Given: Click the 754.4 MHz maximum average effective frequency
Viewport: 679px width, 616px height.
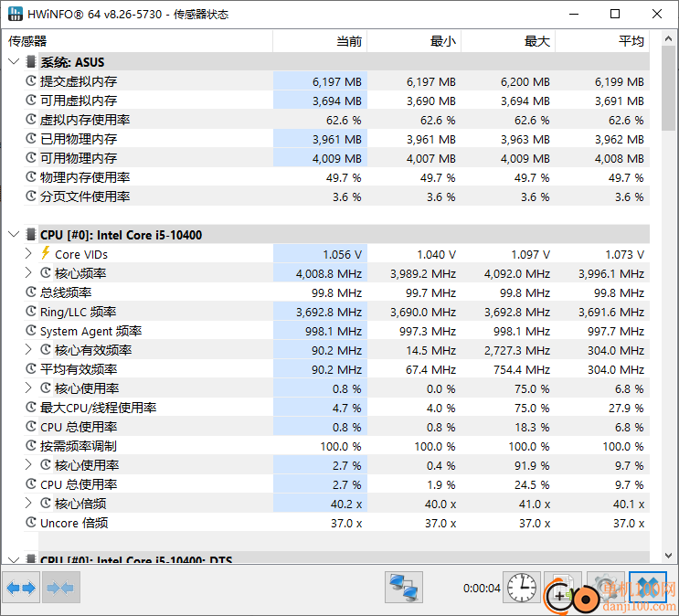Looking at the screenshot, I should click(x=522, y=369).
